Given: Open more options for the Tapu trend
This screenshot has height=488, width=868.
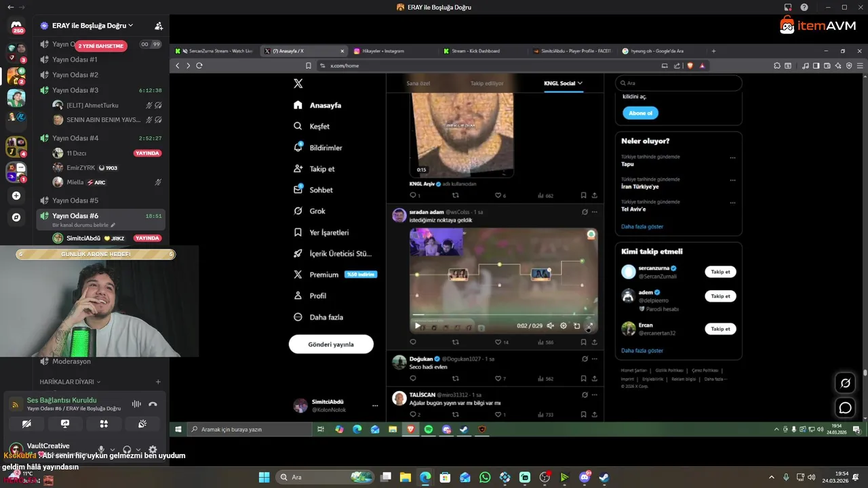Looking at the screenshot, I should click(732, 158).
